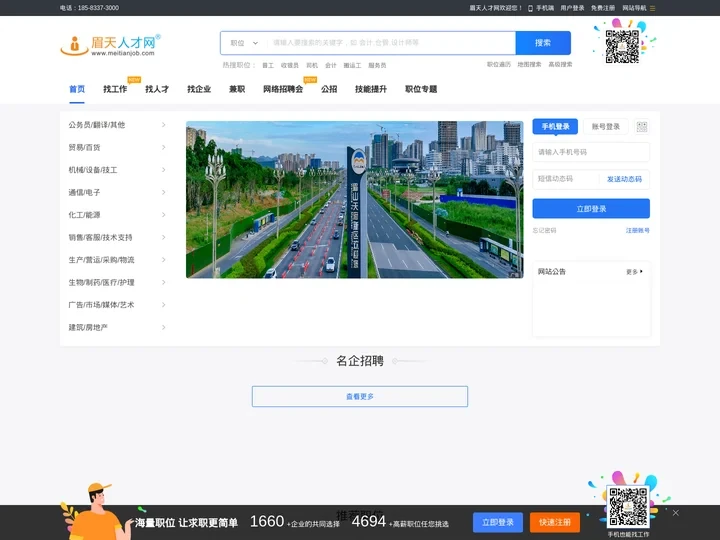
Task: Open 地图搜索 link
Action: tap(529, 65)
